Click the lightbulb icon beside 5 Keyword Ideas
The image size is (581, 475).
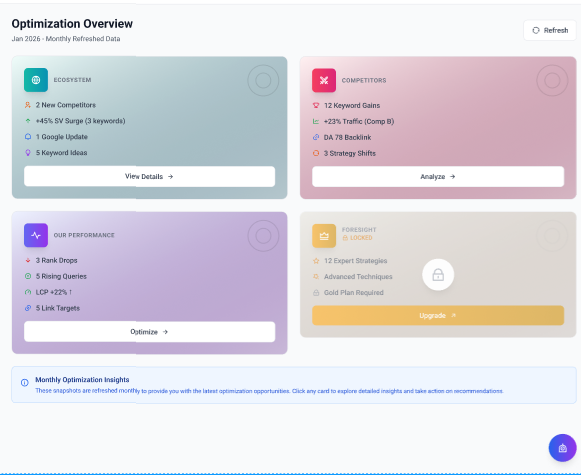pyautogui.click(x=28, y=153)
